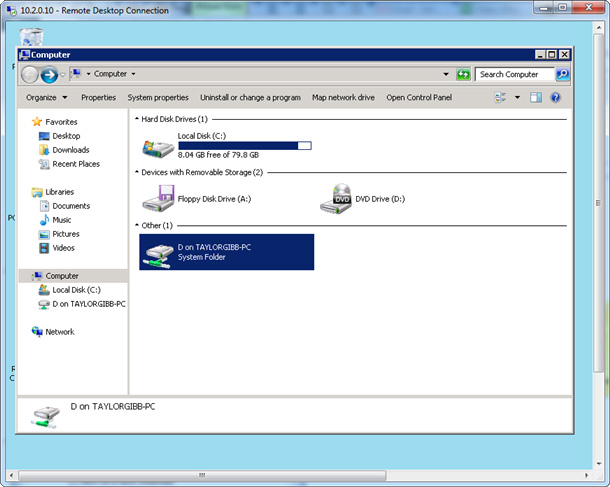The height and width of the screenshot is (487, 610).
Task: Collapse the Hard Disk Drives group
Action: [x=137, y=119]
